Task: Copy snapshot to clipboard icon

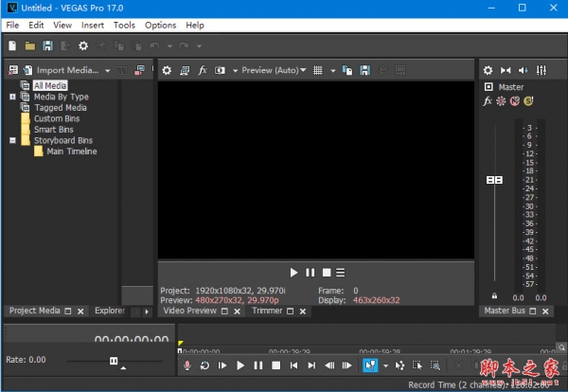Action: click(347, 70)
